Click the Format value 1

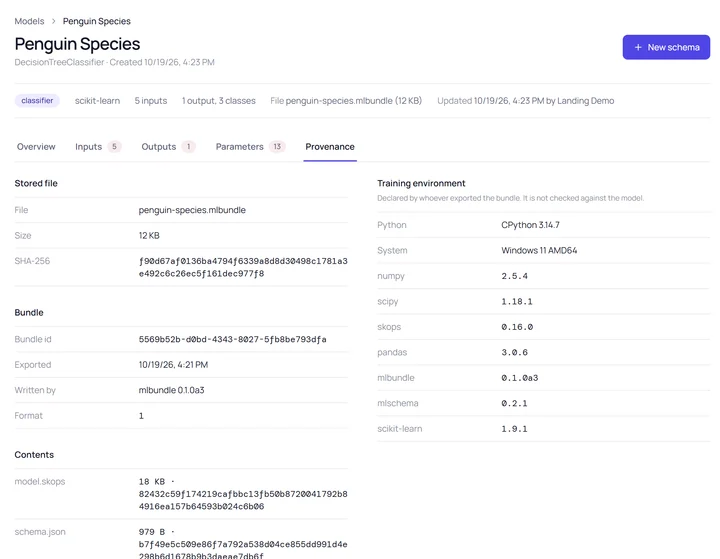tap(141, 416)
